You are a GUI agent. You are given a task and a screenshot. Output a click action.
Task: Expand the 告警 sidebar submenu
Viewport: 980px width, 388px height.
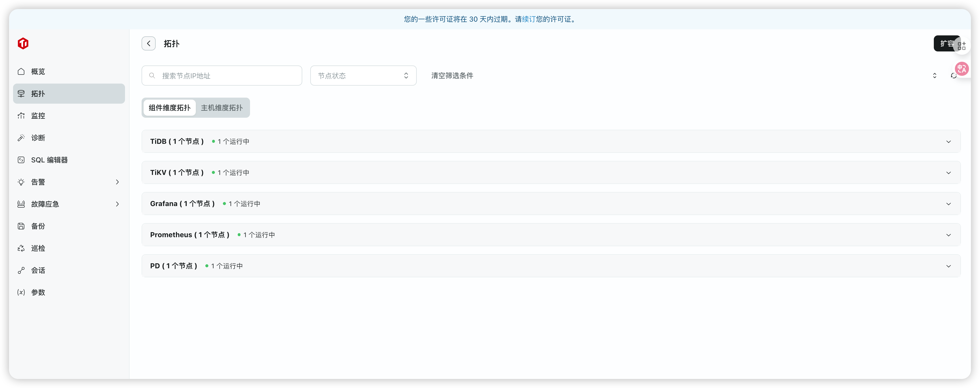coord(117,182)
